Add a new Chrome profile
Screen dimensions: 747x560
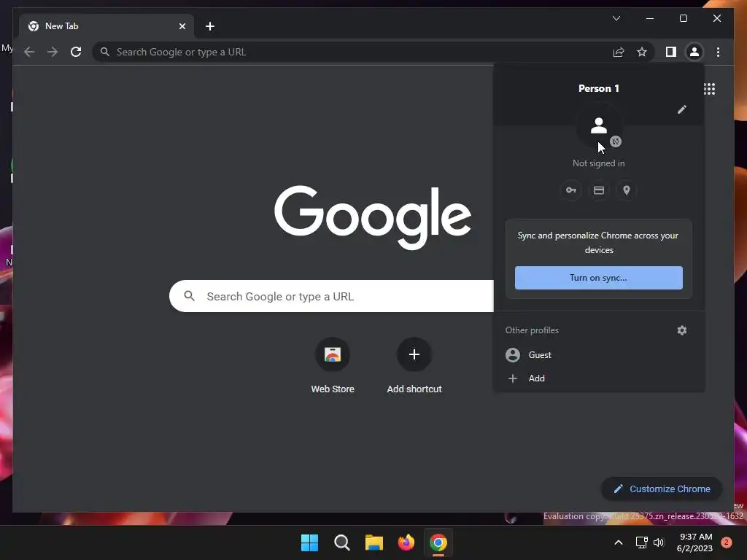pyautogui.click(x=599, y=378)
